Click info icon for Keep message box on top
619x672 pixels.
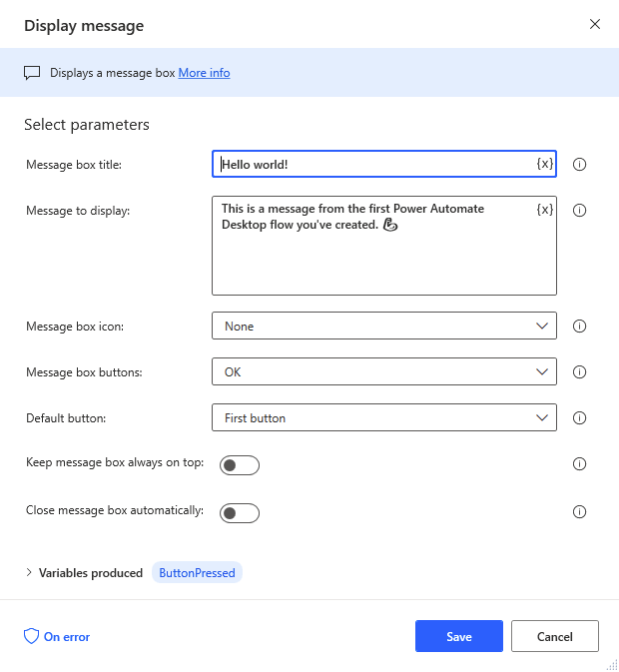tap(579, 463)
